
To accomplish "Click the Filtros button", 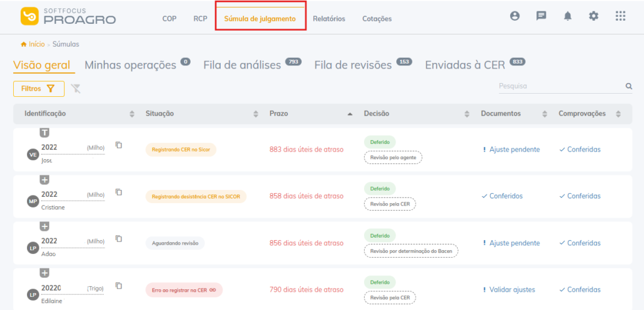I will (38, 89).
